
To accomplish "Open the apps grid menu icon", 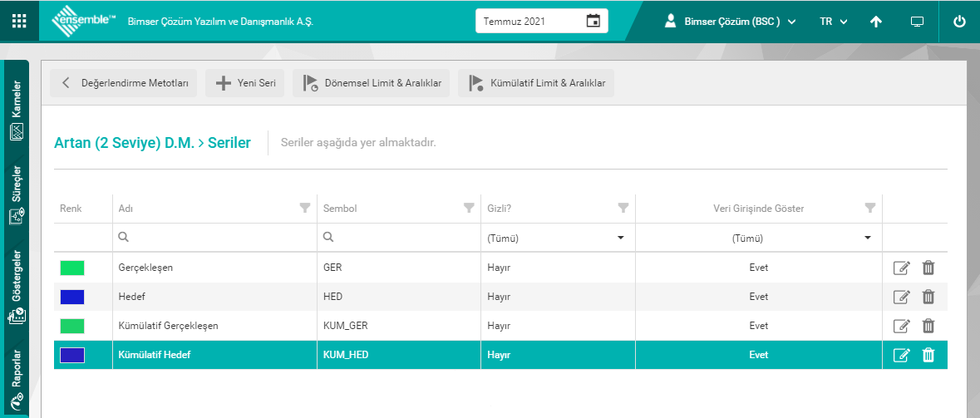I will click(x=19, y=21).
